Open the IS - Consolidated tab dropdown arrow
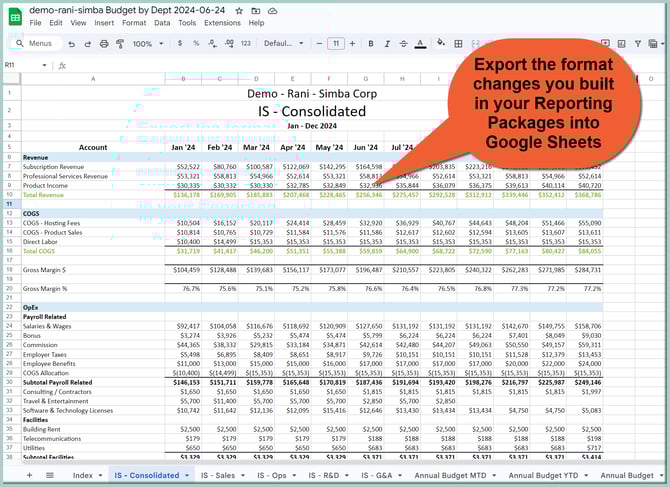 click(x=188, y=476)
